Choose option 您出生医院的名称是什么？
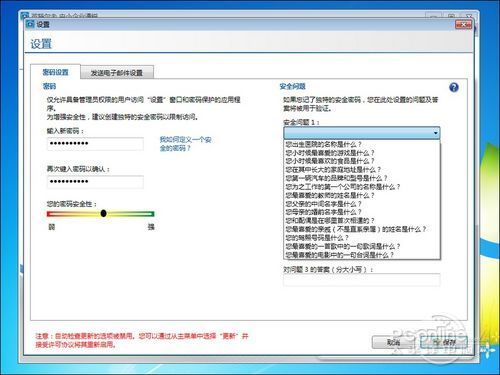The height and width of the screenshot is (375, 500). [x=362, y=144]
